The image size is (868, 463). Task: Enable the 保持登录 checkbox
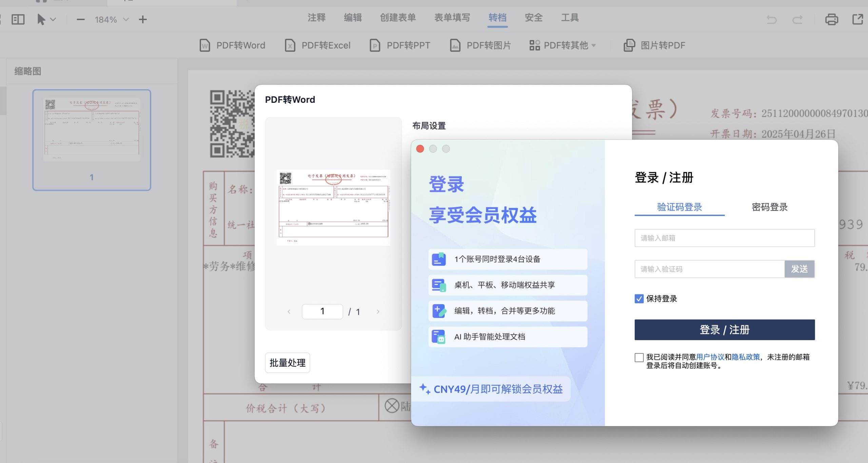click(x=639, y=298)
